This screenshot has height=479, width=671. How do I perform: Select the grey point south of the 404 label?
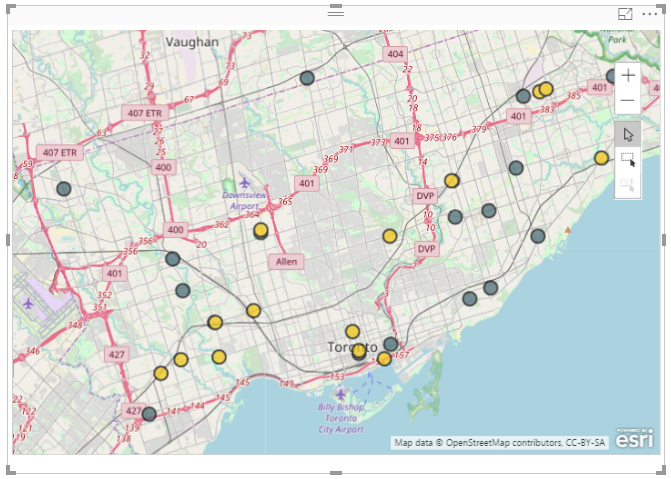pos(307,78)
